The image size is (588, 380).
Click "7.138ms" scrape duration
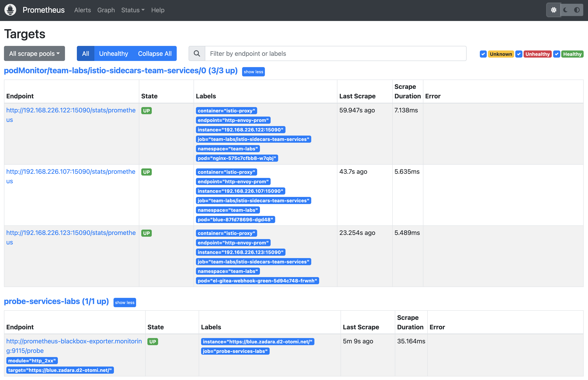click(x=406, y=110)
